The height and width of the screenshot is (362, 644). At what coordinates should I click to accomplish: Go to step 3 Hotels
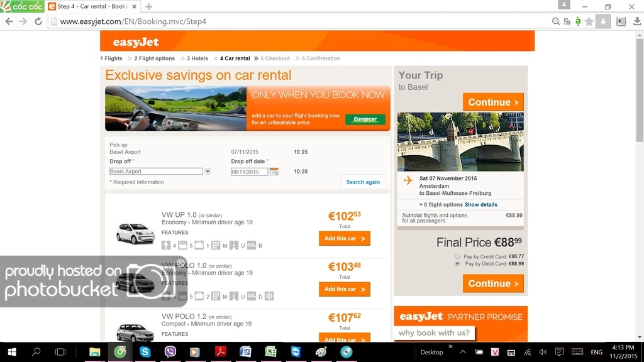tap(197, 58)
